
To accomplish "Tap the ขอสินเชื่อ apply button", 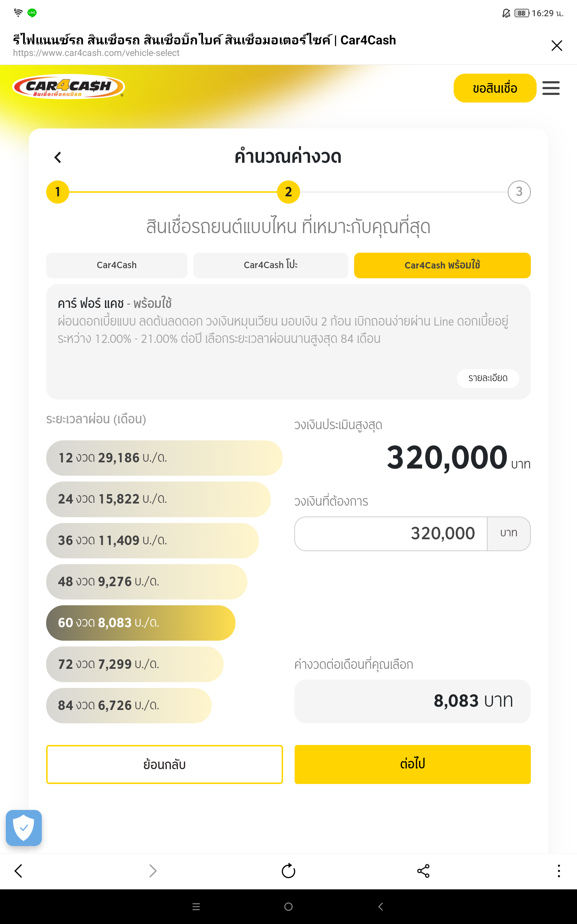I will [494, 88].
